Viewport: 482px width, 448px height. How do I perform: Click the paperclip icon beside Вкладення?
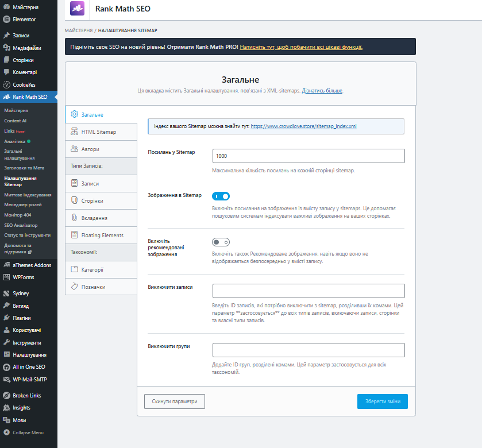coord(74,218)
